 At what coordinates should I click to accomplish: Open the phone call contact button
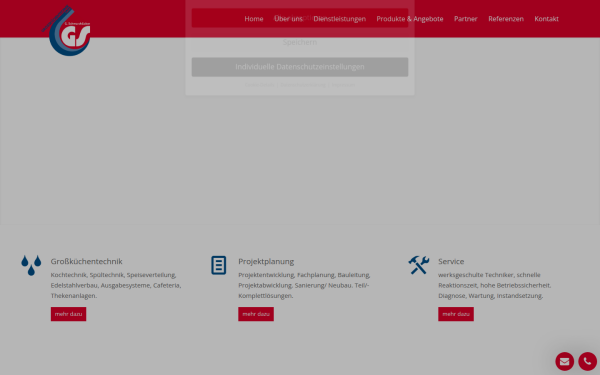(587, 361)
